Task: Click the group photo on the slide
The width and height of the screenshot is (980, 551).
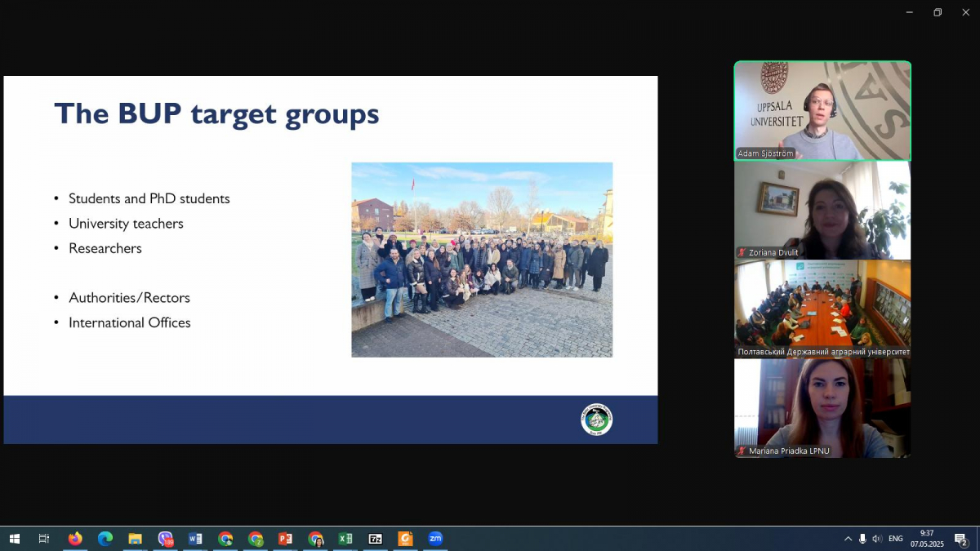Action: click(x=482, y=260)
